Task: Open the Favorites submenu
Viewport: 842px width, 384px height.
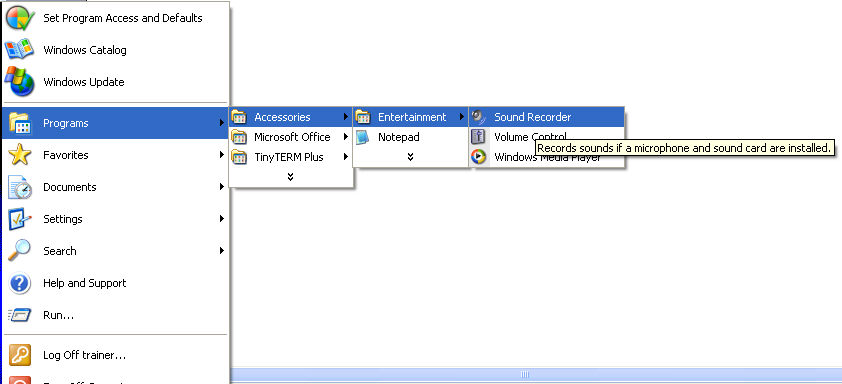Action: [x=115, y=155]
